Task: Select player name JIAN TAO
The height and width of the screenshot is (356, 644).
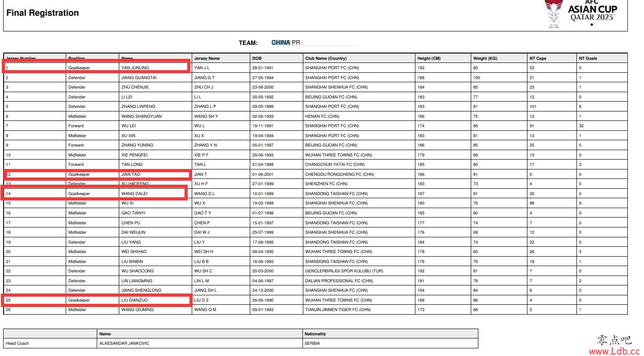Action: point(131,174)
